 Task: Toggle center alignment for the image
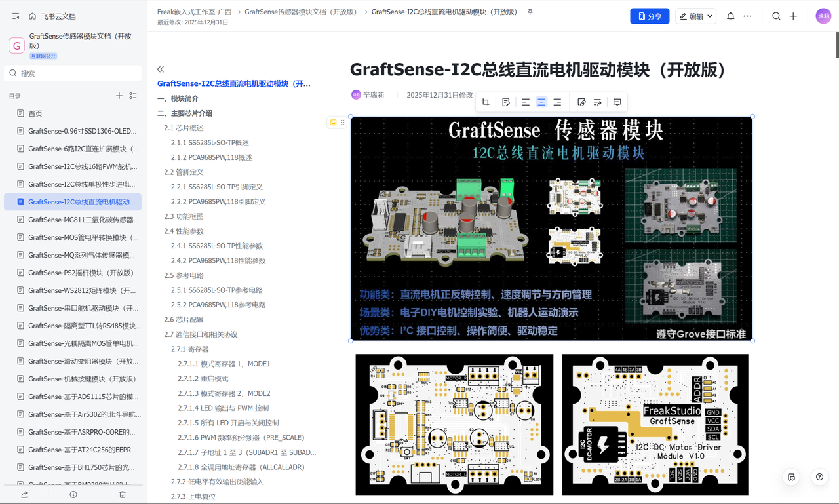click(541, 102)
